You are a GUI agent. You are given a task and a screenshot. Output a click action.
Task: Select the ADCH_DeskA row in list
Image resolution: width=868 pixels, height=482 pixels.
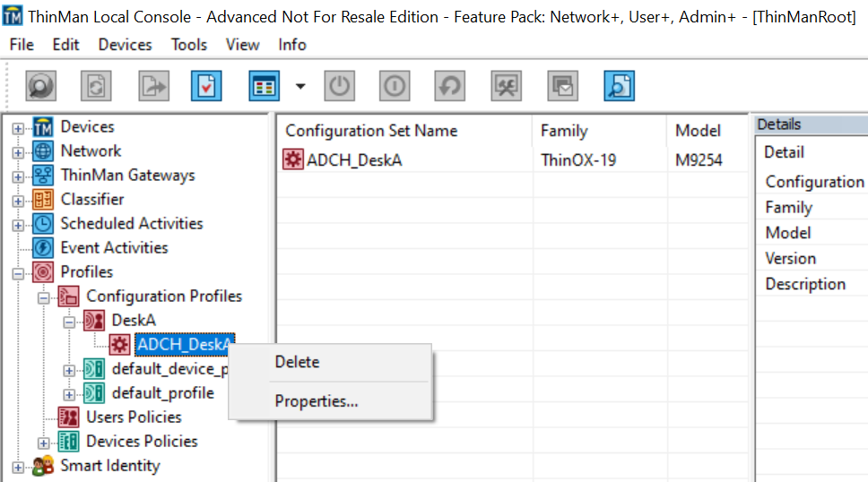513,160
